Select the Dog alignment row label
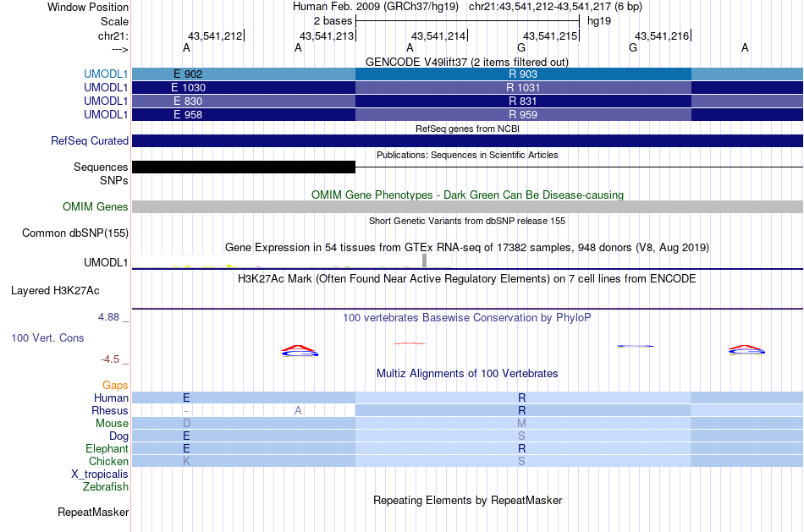This screenshot has width=804, height=532. [118, 436]
